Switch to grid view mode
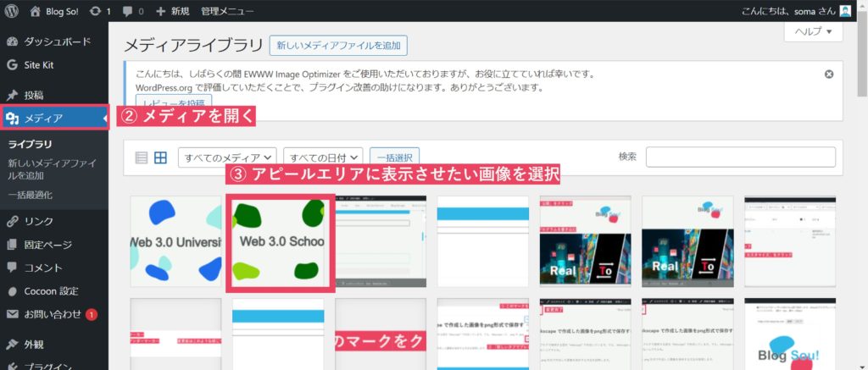868x370 pixels. (x=160, y=157)
